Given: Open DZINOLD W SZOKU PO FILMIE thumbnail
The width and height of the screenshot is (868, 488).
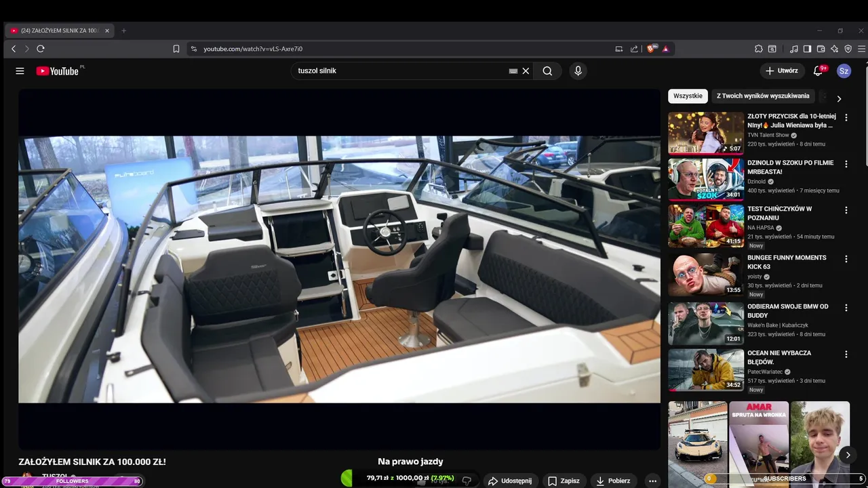Looking at the screenshot, I should point(706,180).
